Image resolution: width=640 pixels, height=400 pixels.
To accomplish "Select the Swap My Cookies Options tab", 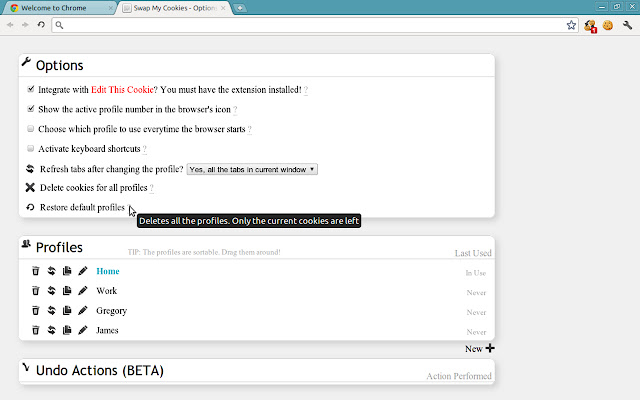I will pyautogui.click(x=174, y=8).
